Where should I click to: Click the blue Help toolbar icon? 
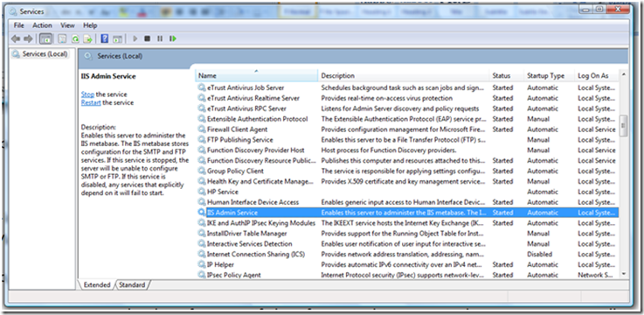point(105,38)
